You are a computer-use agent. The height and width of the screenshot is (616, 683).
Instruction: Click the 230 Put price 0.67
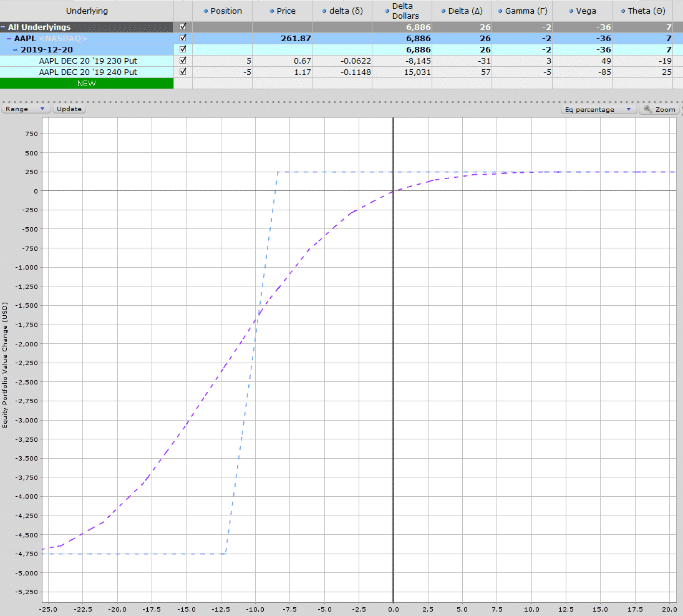click(x=303, y=61)
